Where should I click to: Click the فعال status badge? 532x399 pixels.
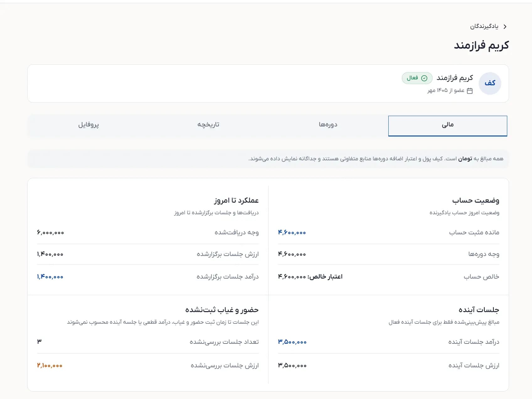pyautogui.click(x=417, y=78)
